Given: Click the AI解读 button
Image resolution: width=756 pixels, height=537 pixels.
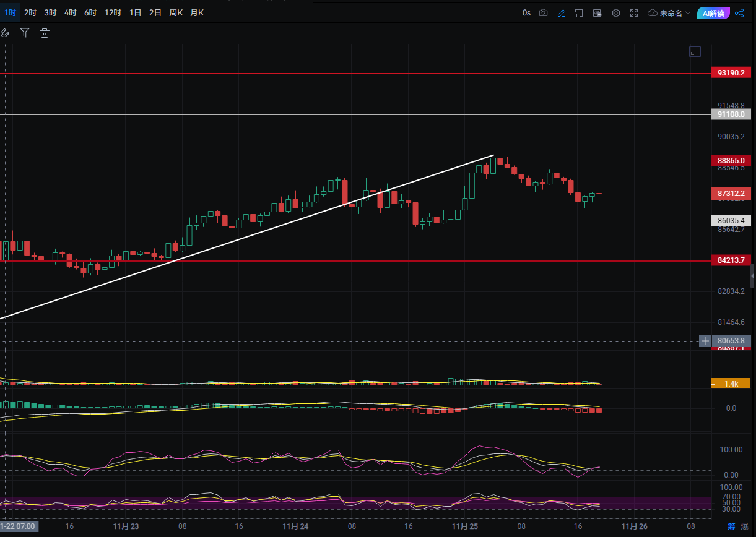Looking at the screenshot, I should [x=713, y=12].
